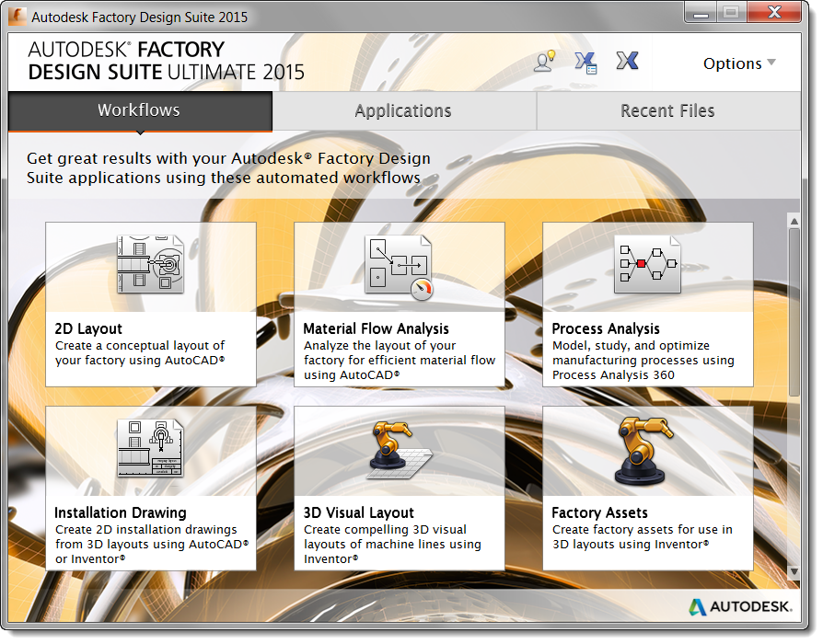Click the vertical scrollbar thumb

(794, 312)
